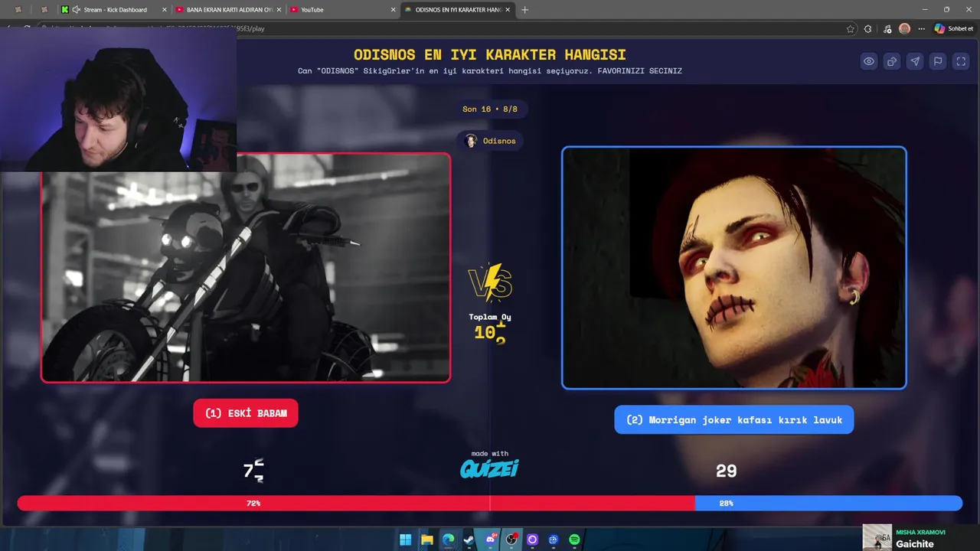Open the purple circle app on taskbar
The height and width of the screenshot is (551, 980).
[533, 540]
